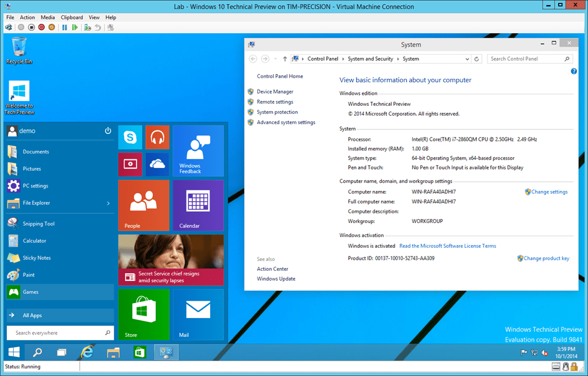Click the Action Center flag tray icon
Screen dimensions: 588x376
[524, 352]
